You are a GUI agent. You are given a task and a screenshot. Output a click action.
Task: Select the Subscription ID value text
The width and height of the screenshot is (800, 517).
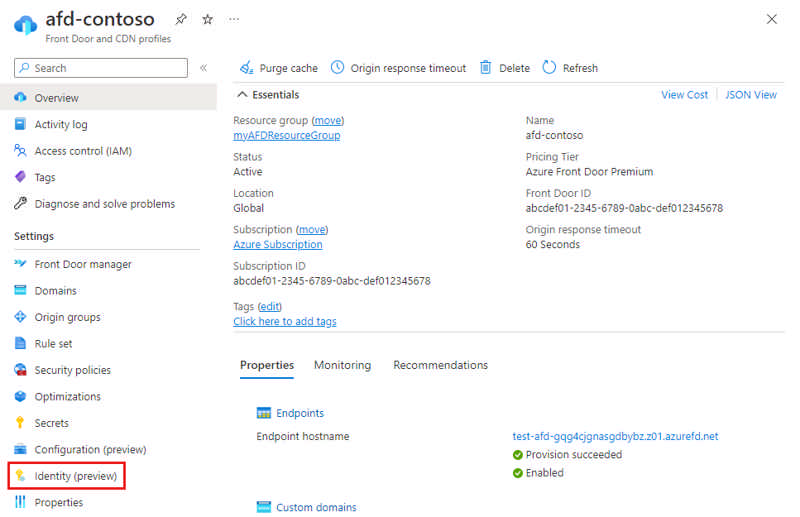click(x=332, y=281)
